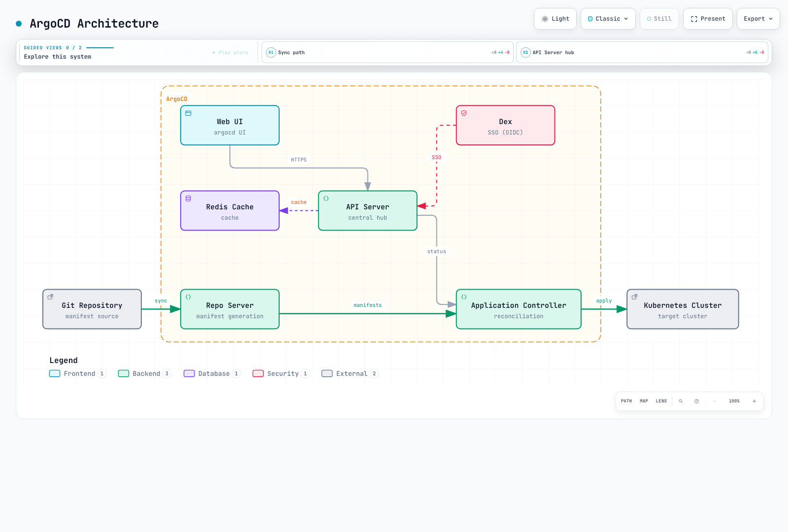Open the search magnifier in the canvas toolbar
Screen dimensions: 788x532
coord(681,401)
